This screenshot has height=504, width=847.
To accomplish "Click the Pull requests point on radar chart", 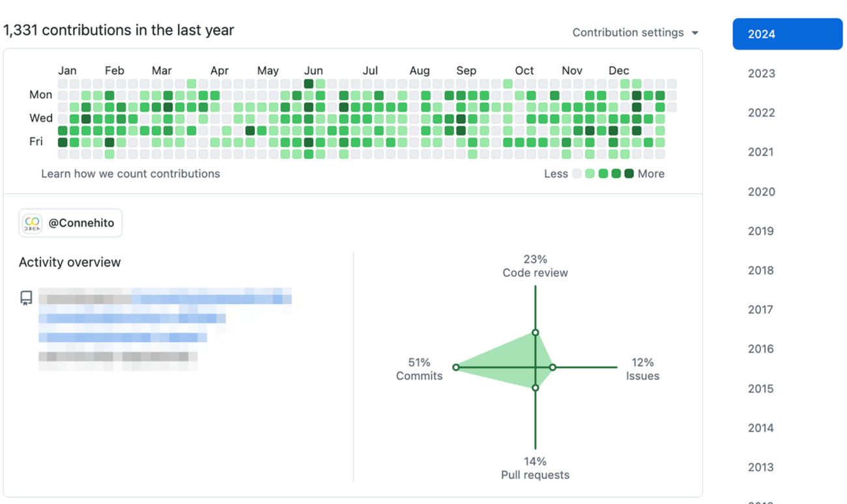I will click(536, 387).
